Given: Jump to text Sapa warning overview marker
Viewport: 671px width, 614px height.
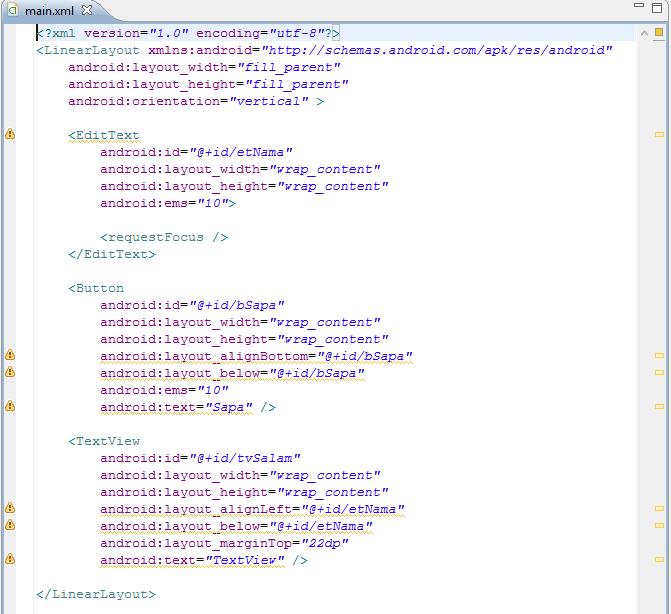Looking at the screenshot, I should pos(659,406).
